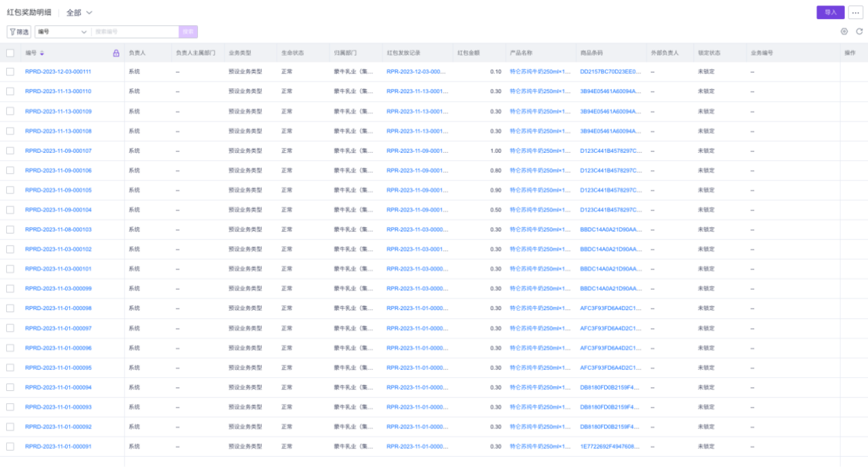Open record RPRD-2023-12-03-000111
868x467 pixels.
[58, 71]
